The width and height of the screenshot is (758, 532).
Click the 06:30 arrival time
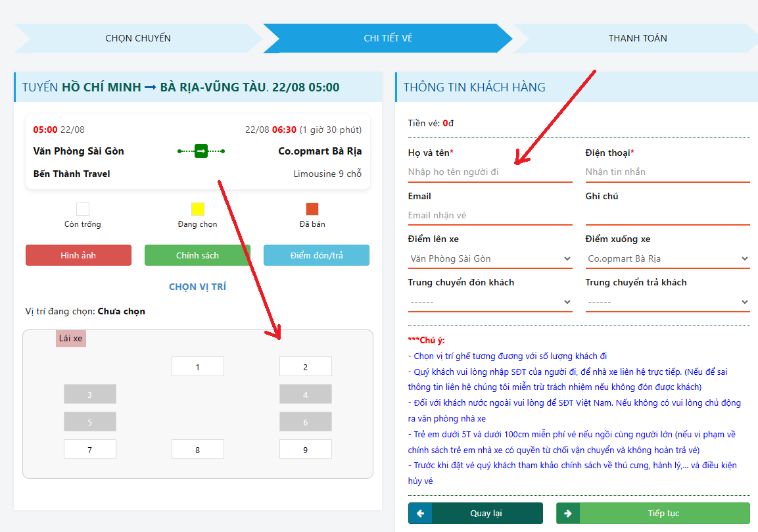(x=284, y=130)
